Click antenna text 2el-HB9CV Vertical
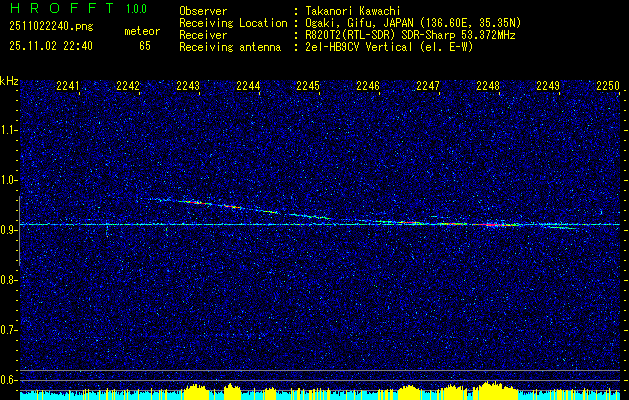 (x=389, y=47)
